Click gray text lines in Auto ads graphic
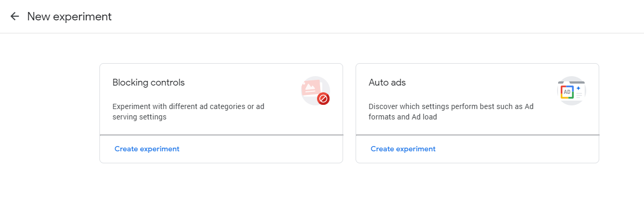Screen dimensions: 644x216 pos(579,96)
